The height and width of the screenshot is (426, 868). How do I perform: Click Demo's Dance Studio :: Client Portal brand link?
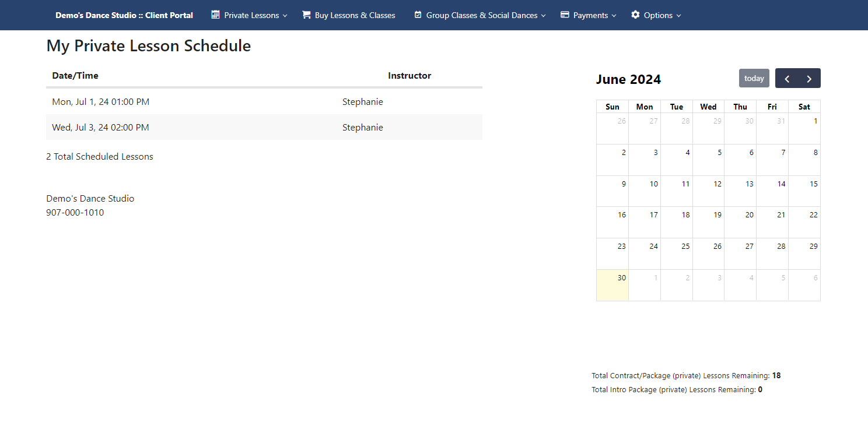(124, 15)
